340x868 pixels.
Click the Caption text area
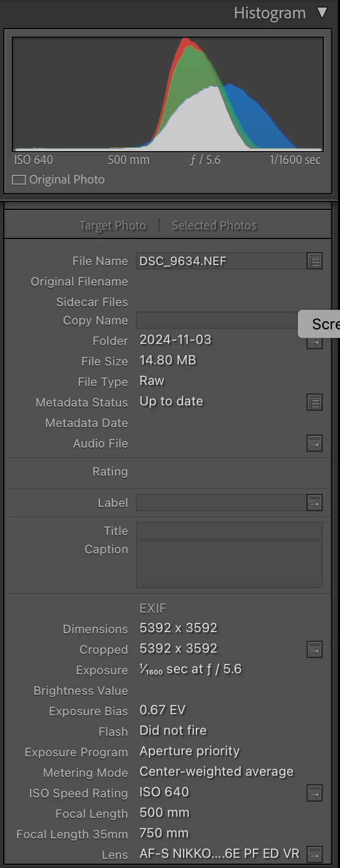click(x=229, y=564)
